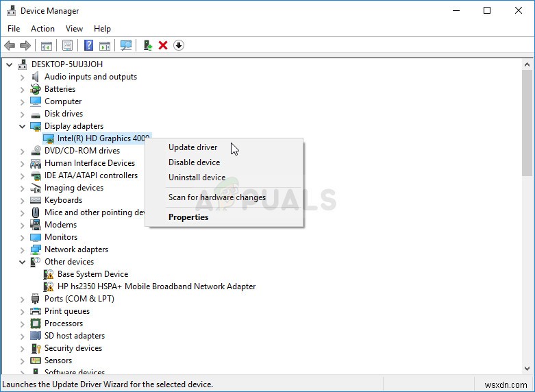Expand the Monitors category
Viewport: 535px width, 392px height.
coord(22,237)
